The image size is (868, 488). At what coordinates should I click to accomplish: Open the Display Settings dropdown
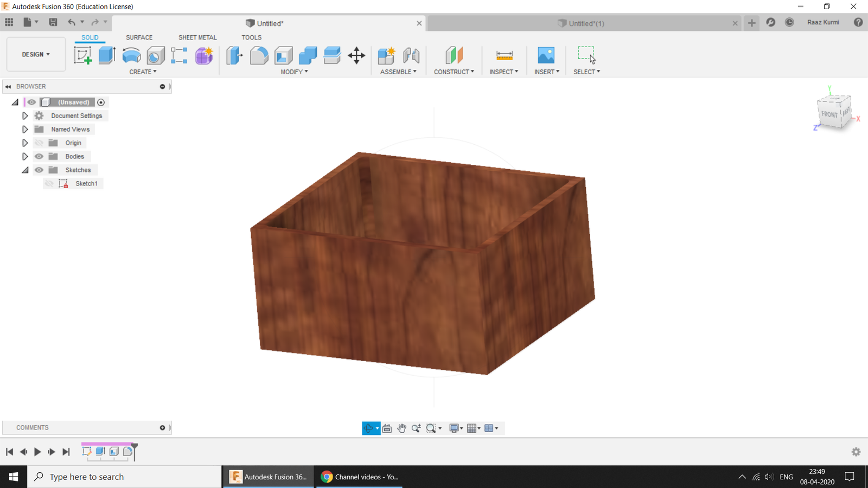click(456, 428)
